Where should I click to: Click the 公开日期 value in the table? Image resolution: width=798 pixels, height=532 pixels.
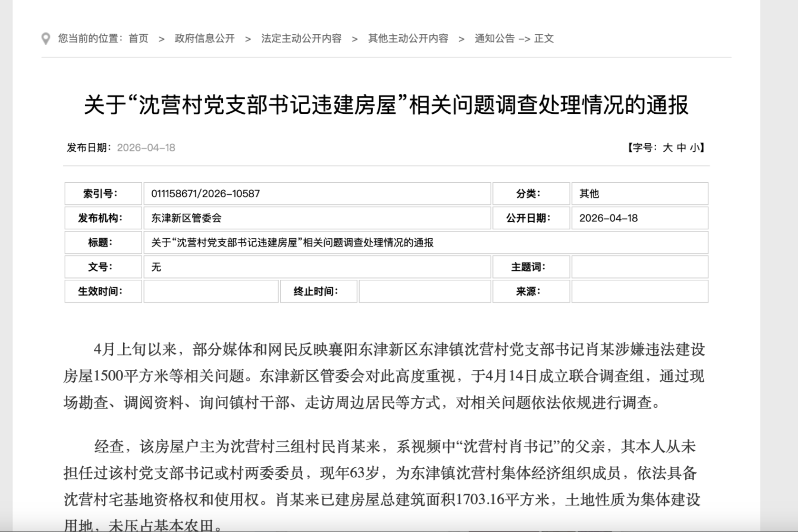click(608, 218)
